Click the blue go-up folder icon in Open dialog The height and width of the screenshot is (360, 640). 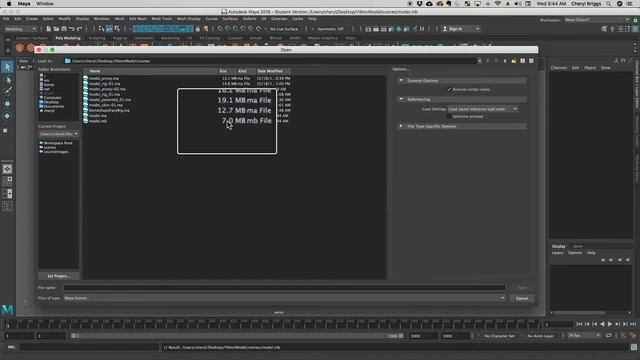505,61
